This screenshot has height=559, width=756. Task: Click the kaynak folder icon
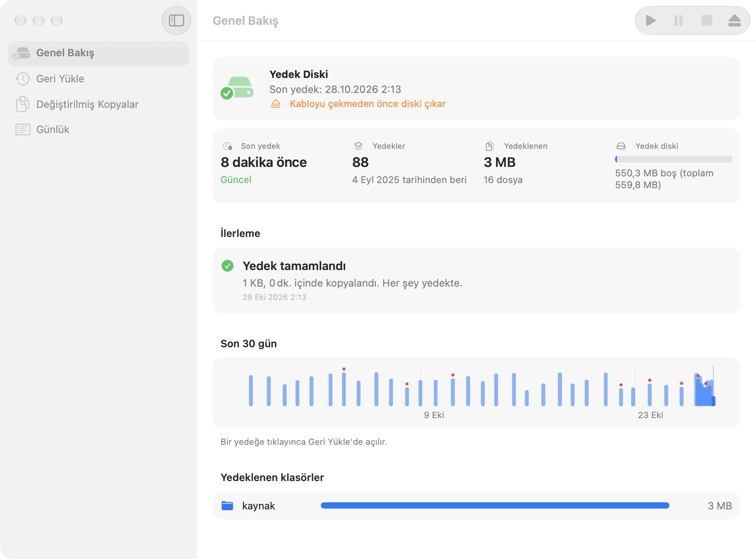click(227, 505)
